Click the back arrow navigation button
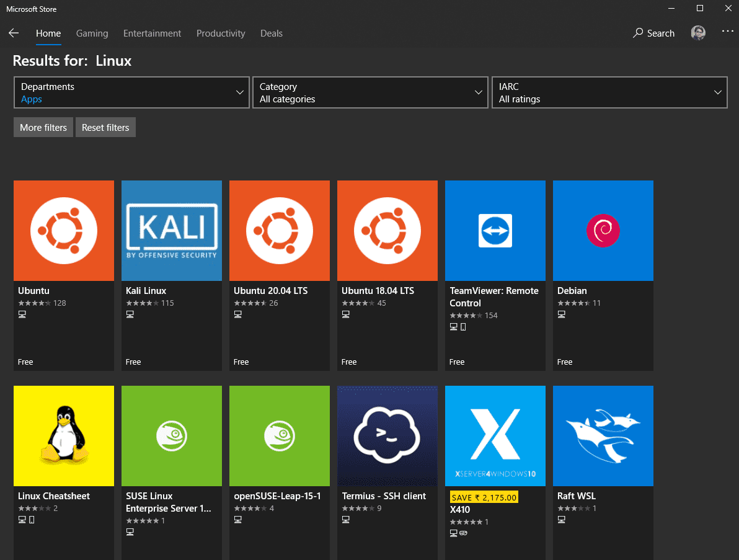 pos(14,33)
